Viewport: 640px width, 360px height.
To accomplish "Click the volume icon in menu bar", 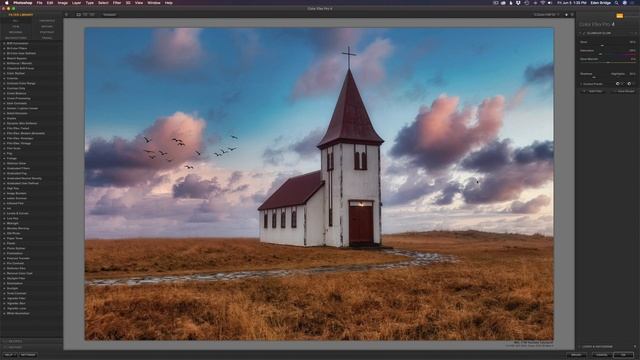I will pos(550,3).
